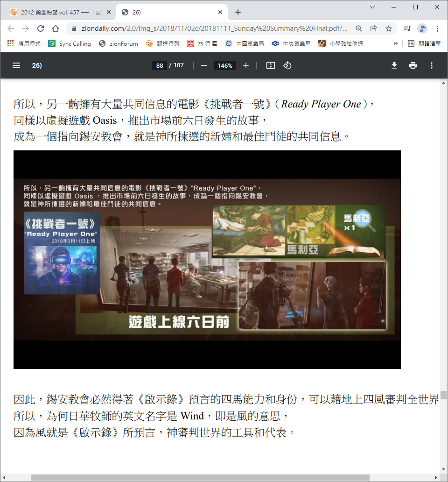Viewport: 448px width, 482px height.
Task: Click scroll right arrow on horizontal scrollbar
Action: point(436,477)
